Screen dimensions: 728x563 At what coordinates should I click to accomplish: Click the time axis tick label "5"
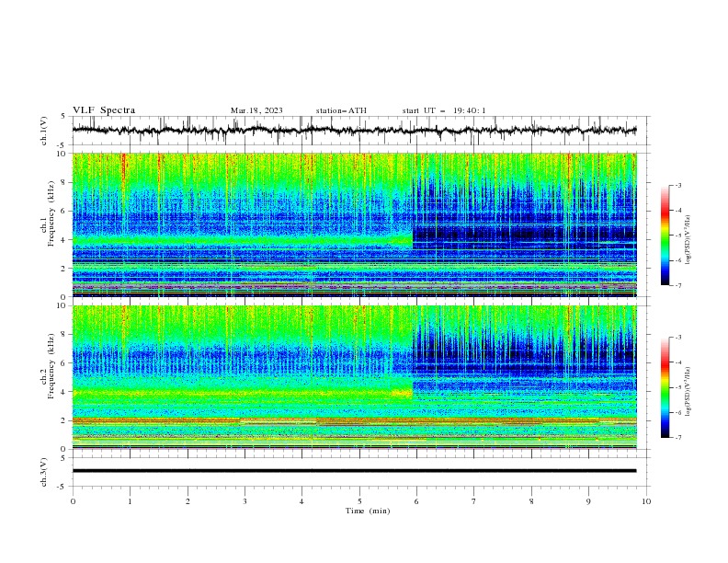(x=359, y=501)
